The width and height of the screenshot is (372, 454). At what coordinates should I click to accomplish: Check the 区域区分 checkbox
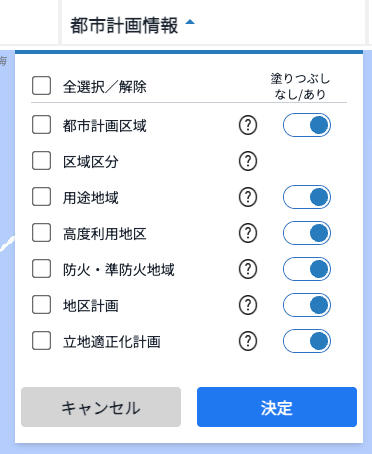[41, 161]
